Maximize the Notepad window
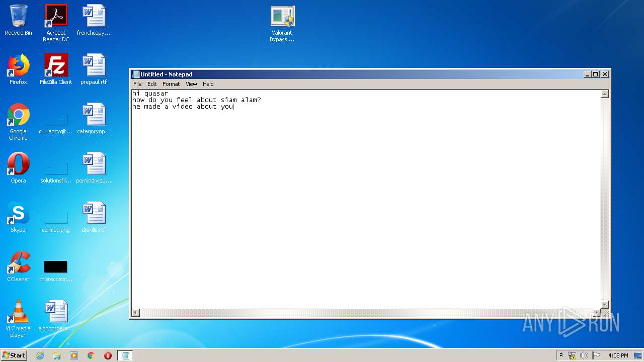644x362 pixels. [x=596, y=74]
